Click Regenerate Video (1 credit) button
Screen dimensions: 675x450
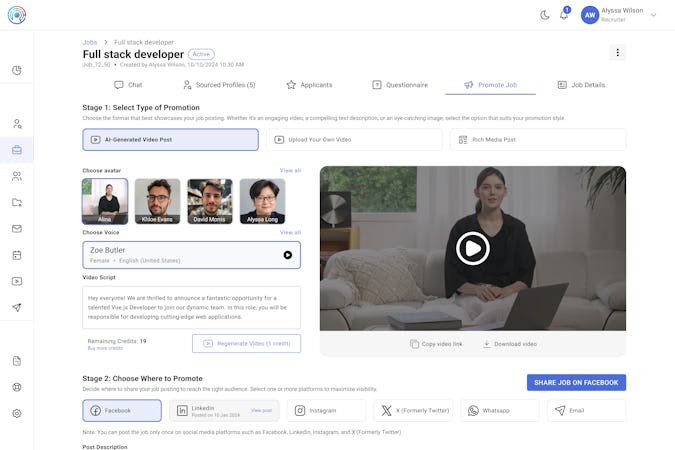tap(246, 344)
